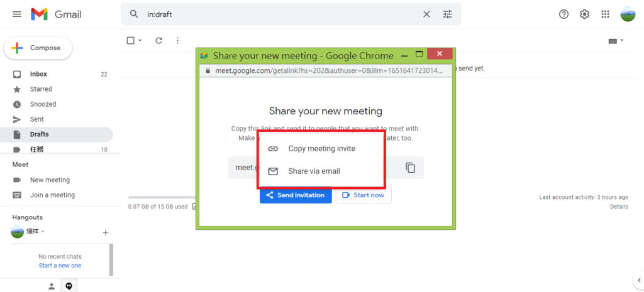The height and width of the screenshot is (292, 644).
Task: Click the Send invitation button
Action: [296, 195]
